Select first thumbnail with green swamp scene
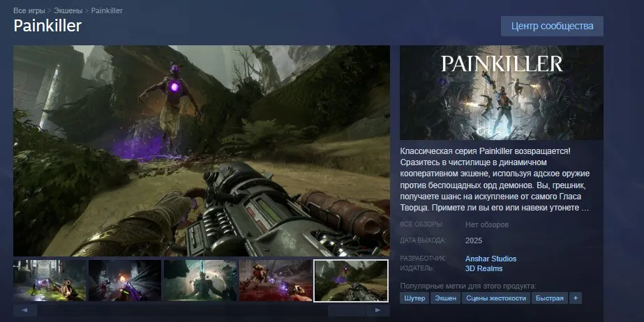 pos(50,281)
